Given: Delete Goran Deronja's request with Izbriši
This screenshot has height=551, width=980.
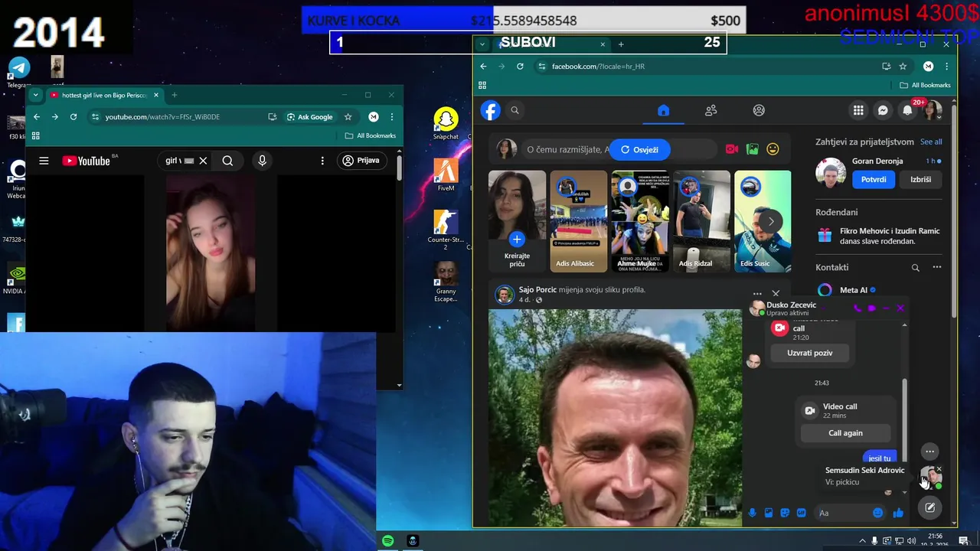Looking at the screenshot, I should pyautogui.click(x=921, y=179).
